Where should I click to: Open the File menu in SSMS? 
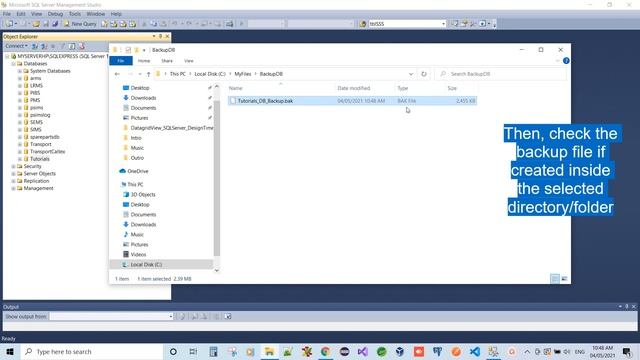point(7,14)
